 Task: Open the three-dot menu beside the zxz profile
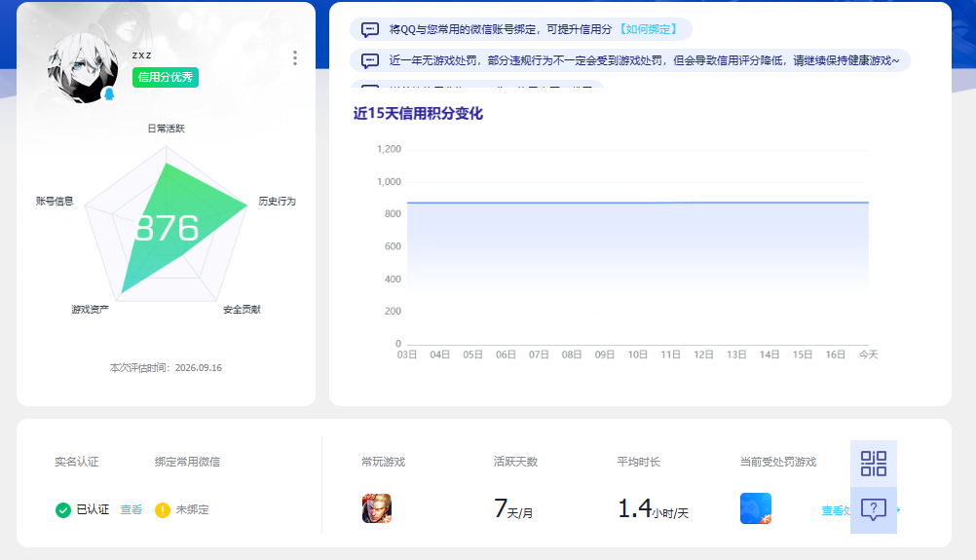pos(295,57)
